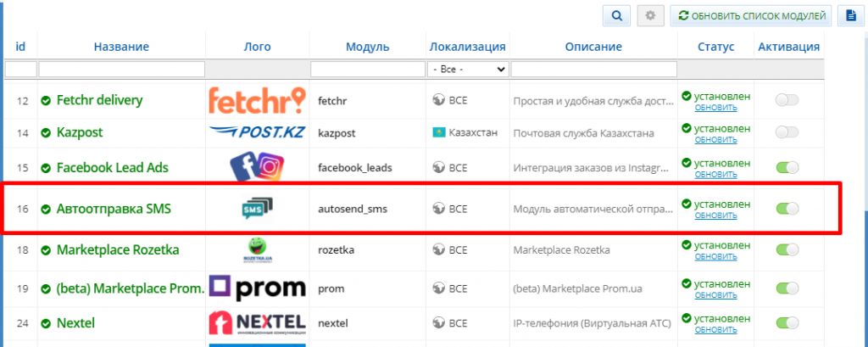The width and height of the screenshot is (868, 347).
Task: Focus the Название filter text field
Action: coord(122,70)
